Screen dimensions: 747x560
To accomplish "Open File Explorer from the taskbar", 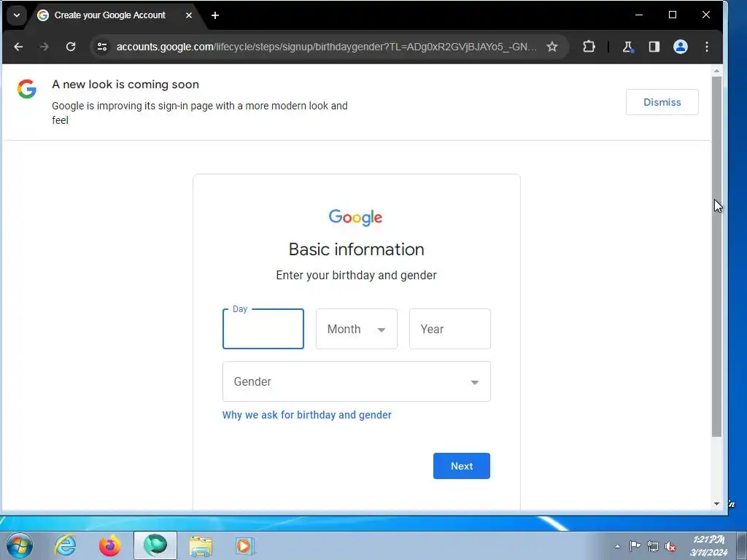I will [x=201, y=545].
